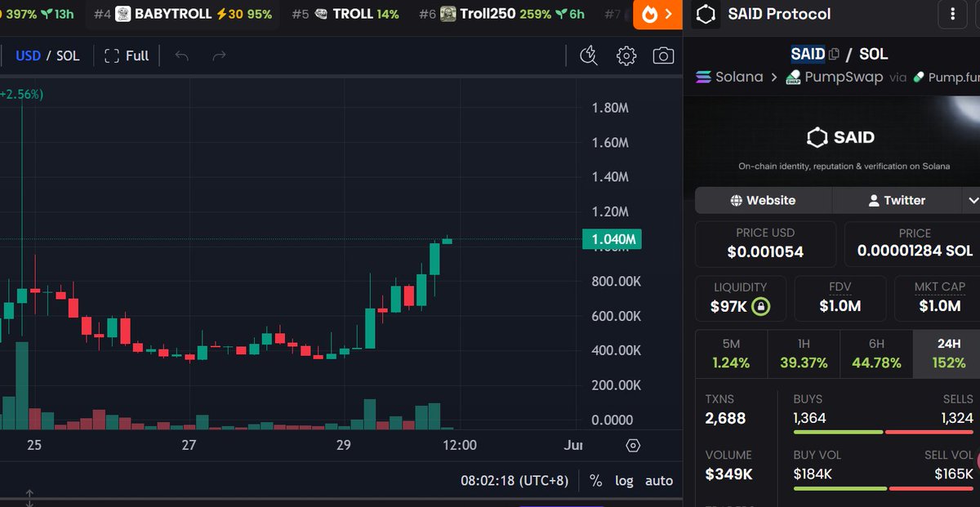Open the project Twitter link
Image resolution: width=980 pixels, height=507 pixels.
(x=897, y=200)
